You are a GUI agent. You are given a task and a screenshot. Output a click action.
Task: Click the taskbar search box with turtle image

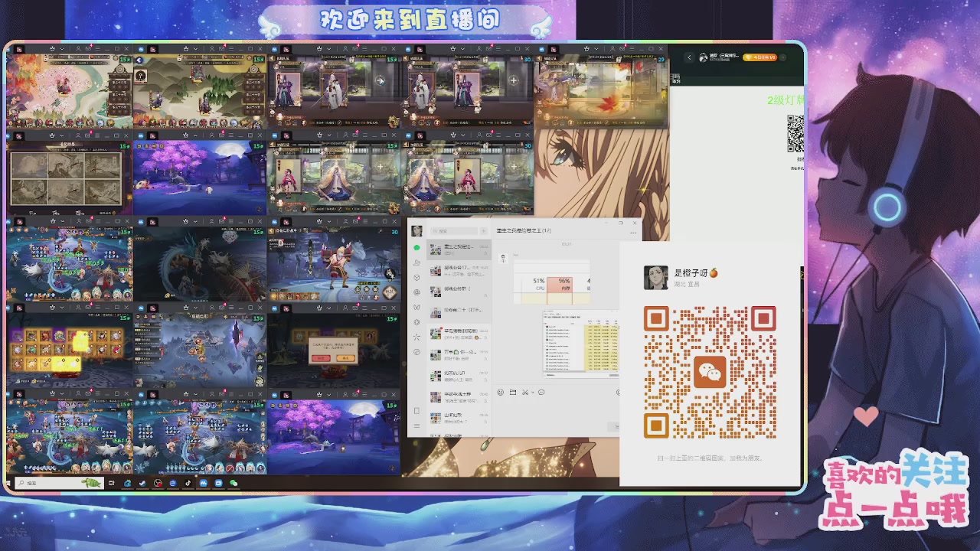[59, 483]
